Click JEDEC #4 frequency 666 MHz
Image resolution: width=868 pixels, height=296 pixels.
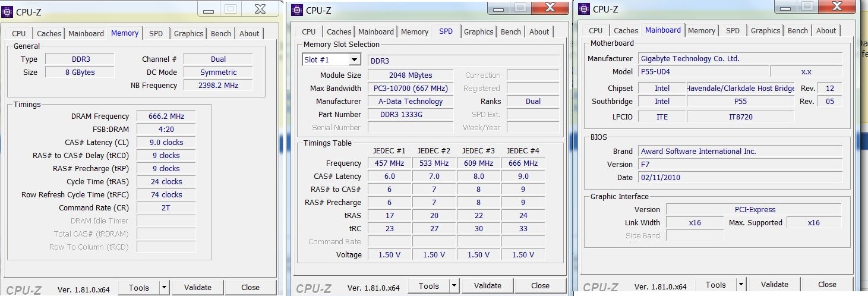(523, 163)
